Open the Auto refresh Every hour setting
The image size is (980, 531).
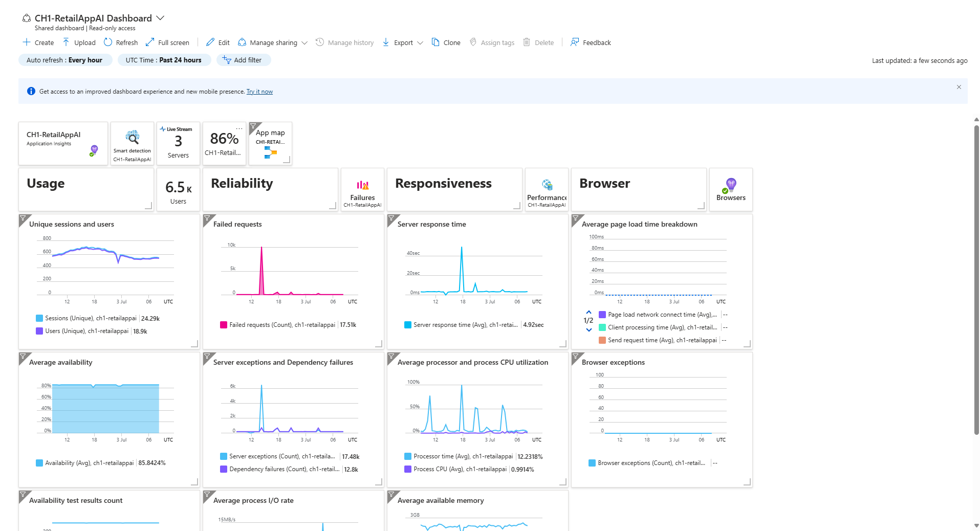[x=65, y=60]
